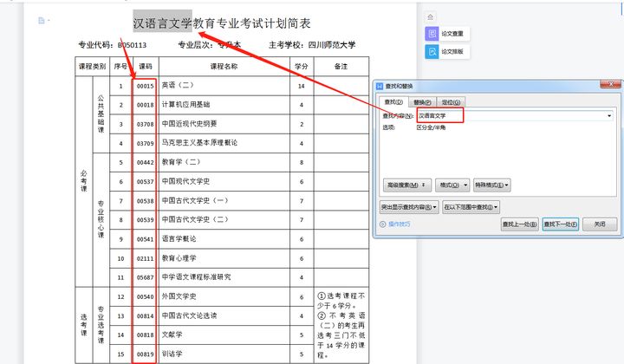Click course code 05687 cell
624x364 pixels.
[x=146, y=277]
